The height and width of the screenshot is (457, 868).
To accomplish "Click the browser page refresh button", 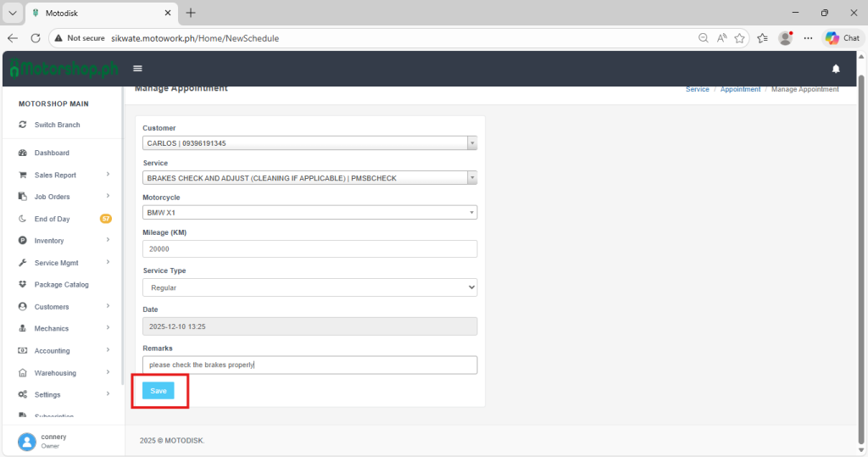I will pos(36,38).
